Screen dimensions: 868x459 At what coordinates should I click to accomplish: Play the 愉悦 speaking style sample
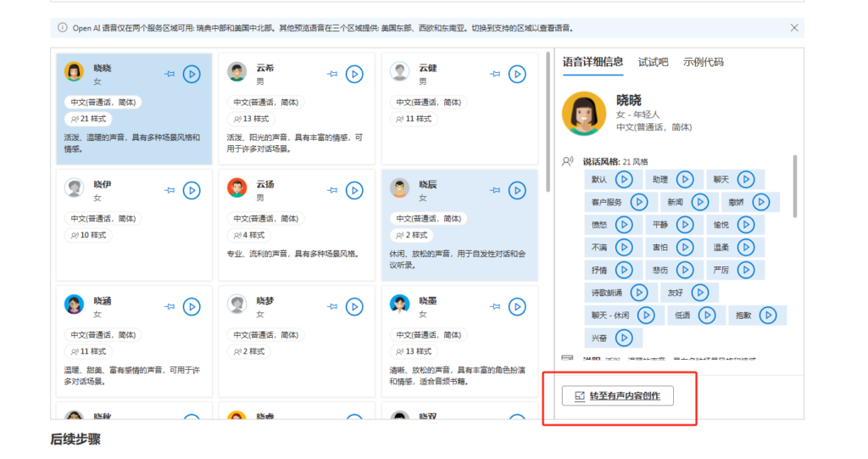tap(746, 225)
